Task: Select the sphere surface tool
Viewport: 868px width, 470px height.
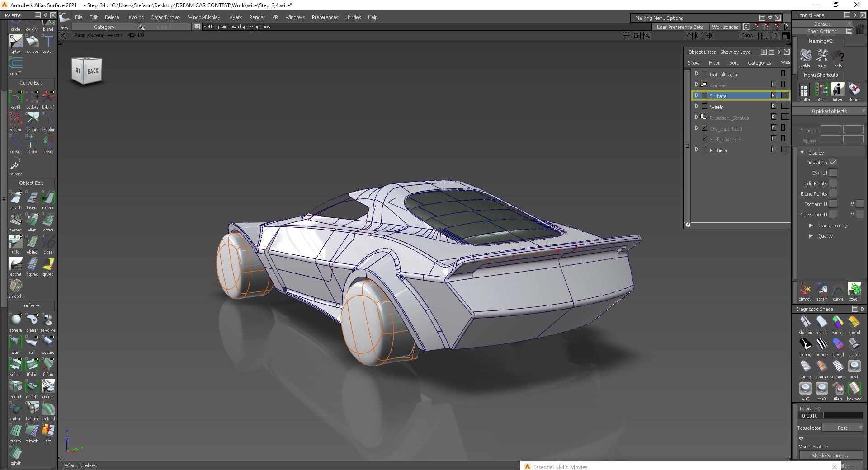Action: click(x=16, y=320)
